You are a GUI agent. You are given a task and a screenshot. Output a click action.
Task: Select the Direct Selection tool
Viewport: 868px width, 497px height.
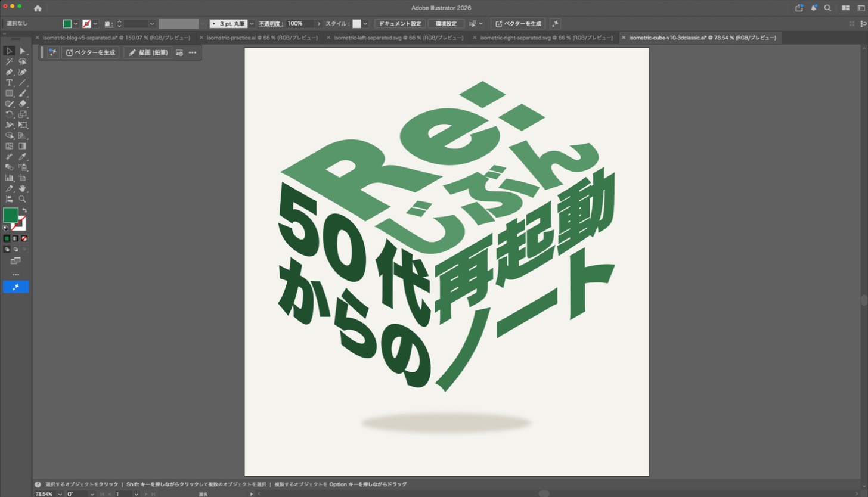pos(23,51)
